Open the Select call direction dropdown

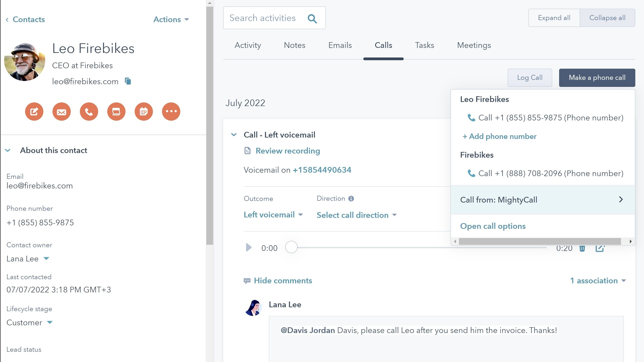[x=356, y=215]
